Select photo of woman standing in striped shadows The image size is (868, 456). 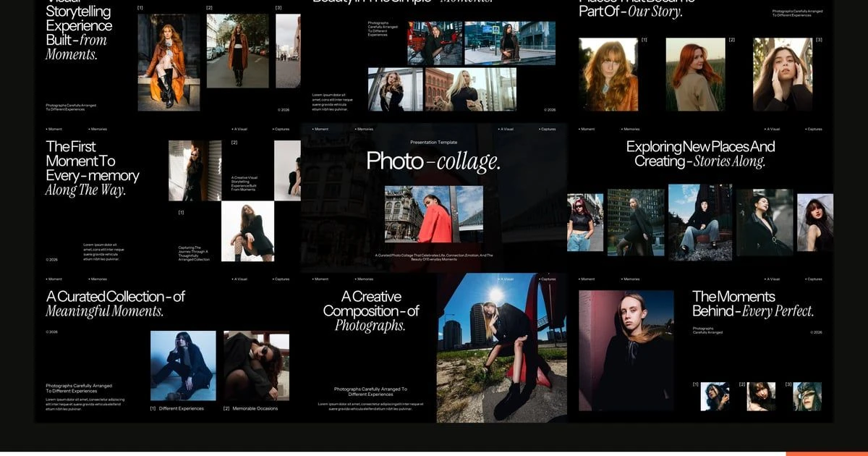[x=195, y=170]
